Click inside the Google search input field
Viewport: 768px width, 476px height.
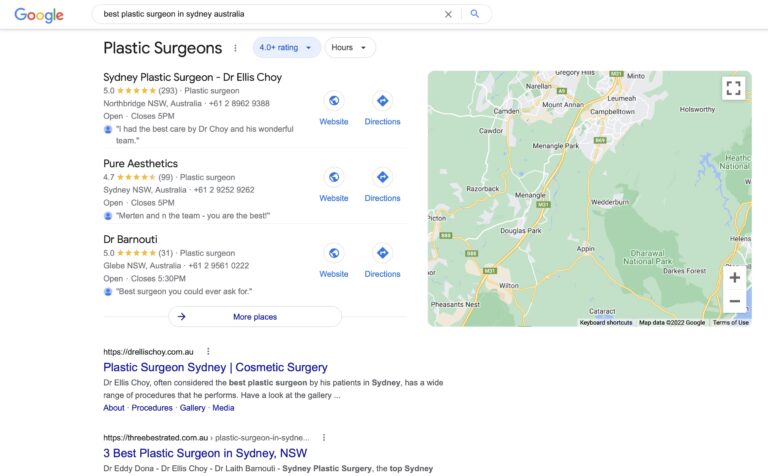pos(269,14)
